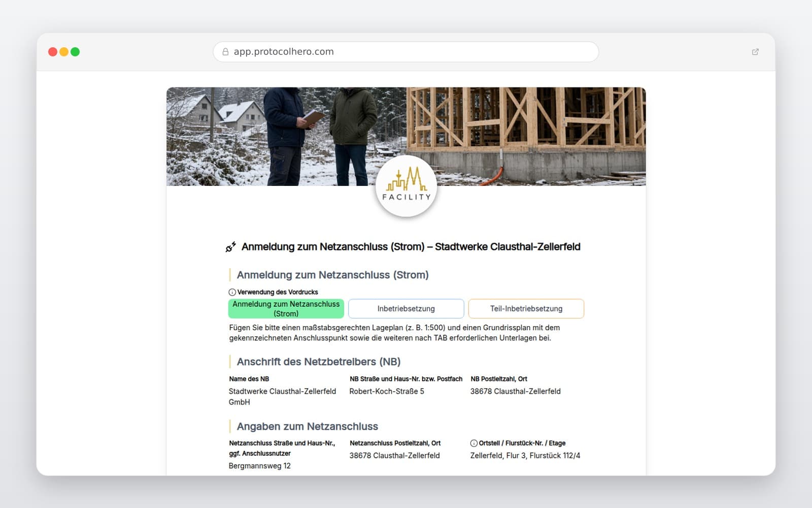Click the open-in-new-window icon
Viewport: 812px width, 508px height.
(x=755, y=52)
